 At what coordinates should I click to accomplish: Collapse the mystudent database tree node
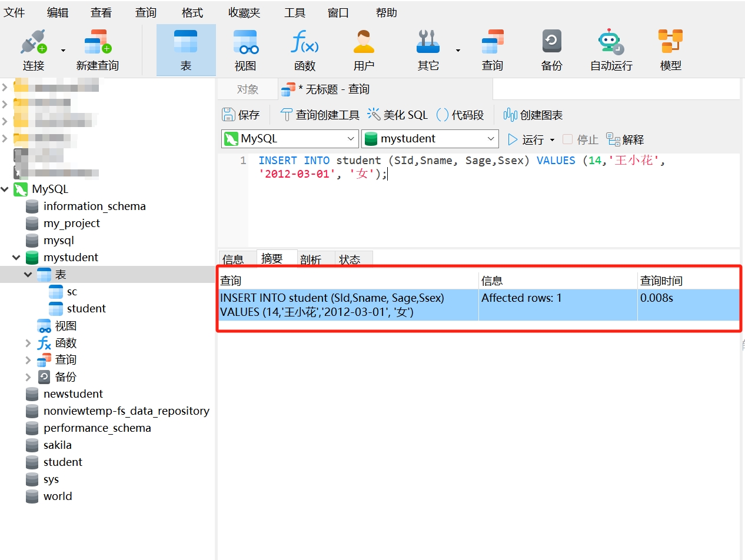click(16, 258)
